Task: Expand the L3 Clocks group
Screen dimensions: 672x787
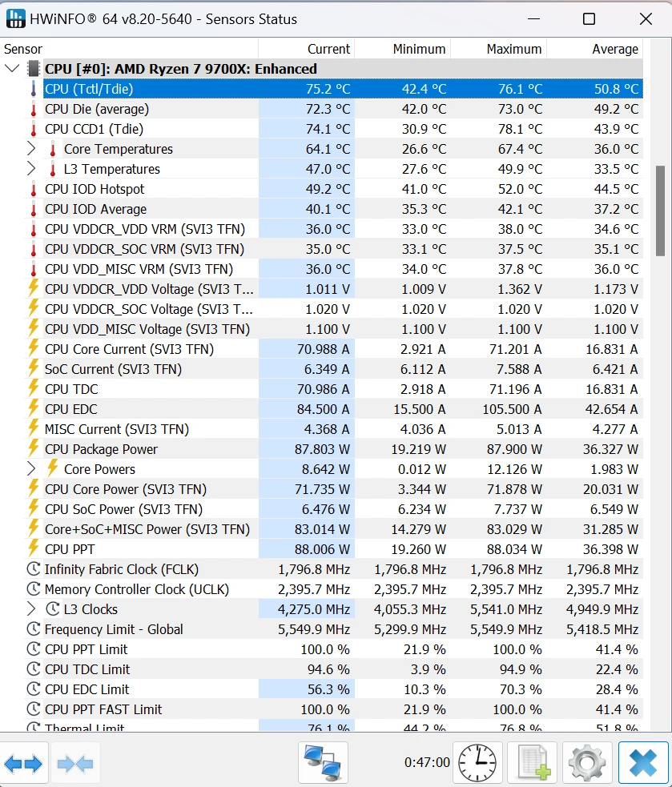Action: 31,609
